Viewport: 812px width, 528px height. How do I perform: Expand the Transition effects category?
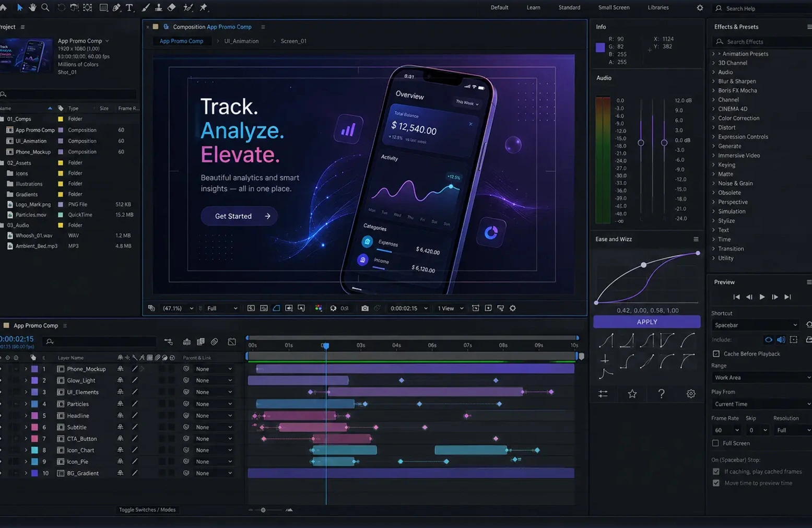[713, 249]
